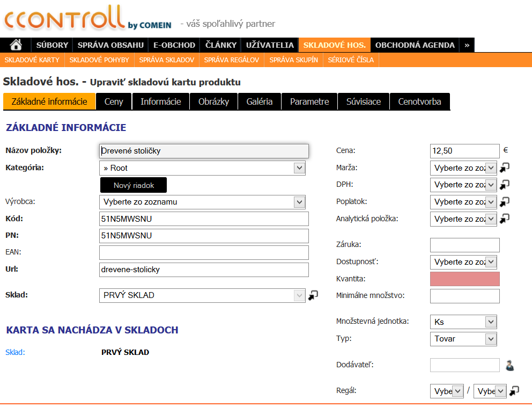Screen dimensions: 532x407
Task: Expand the Dostupnosť dropdown
Action: [x=463, y=262]
